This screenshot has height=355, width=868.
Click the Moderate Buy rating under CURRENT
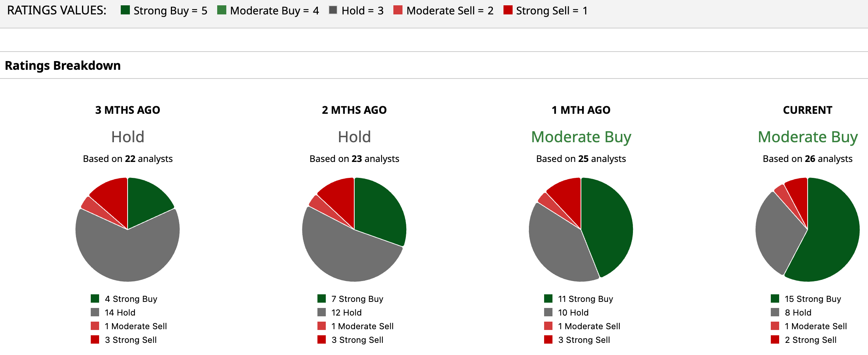[x=808, y=137]
